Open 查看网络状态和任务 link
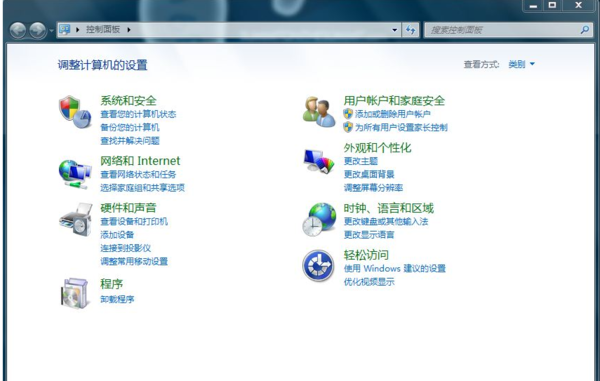This screenshot has height=381, width=600. click(138, 174)
